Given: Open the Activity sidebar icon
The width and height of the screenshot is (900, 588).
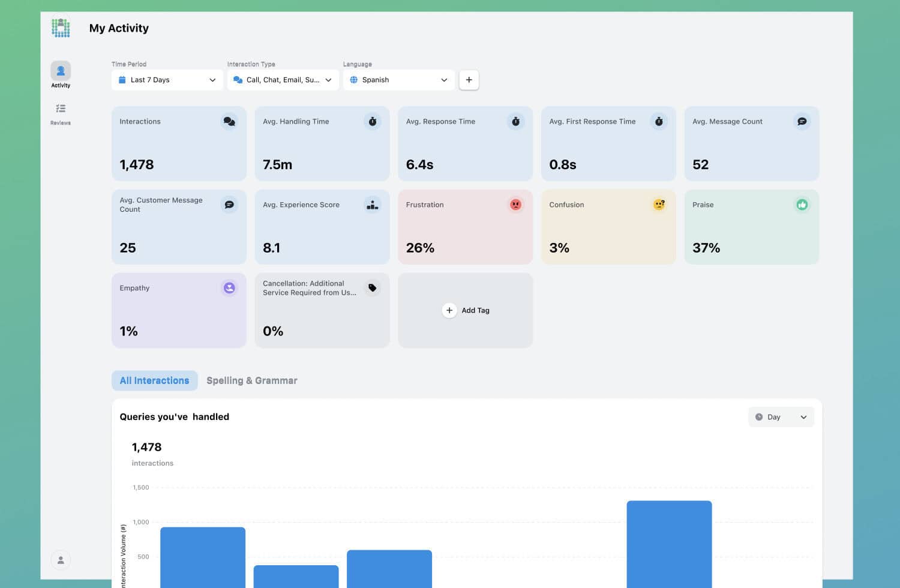Looking at the screenshot, I should 61,71.
